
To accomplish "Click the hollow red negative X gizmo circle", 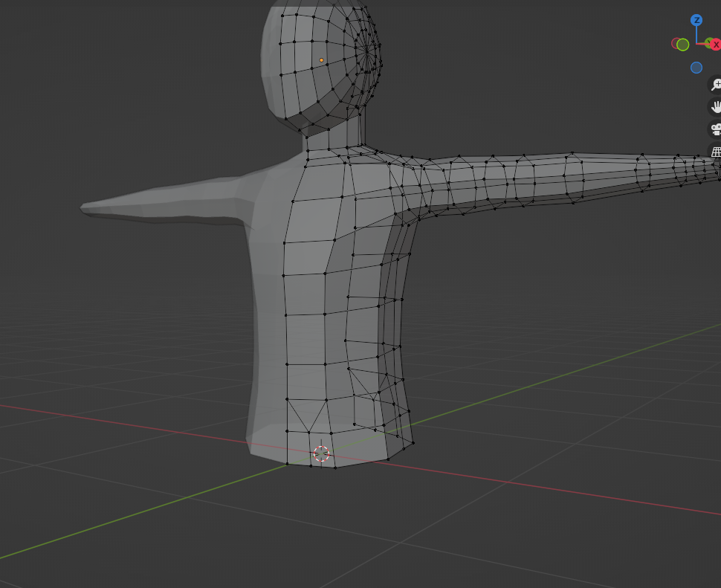I will (676, 44).
